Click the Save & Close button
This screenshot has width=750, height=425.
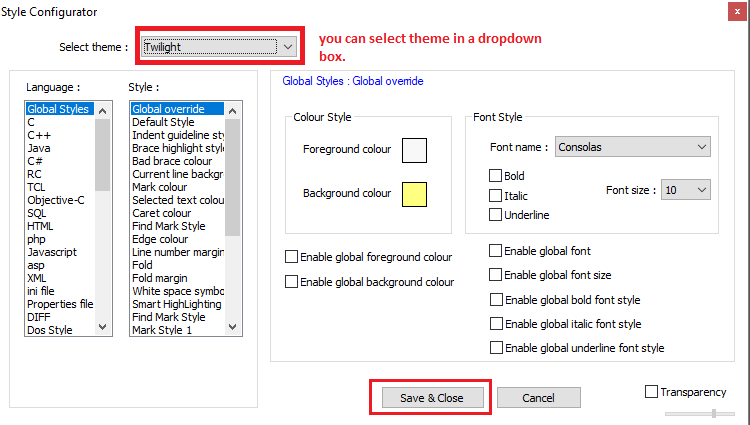coord(432,398)
